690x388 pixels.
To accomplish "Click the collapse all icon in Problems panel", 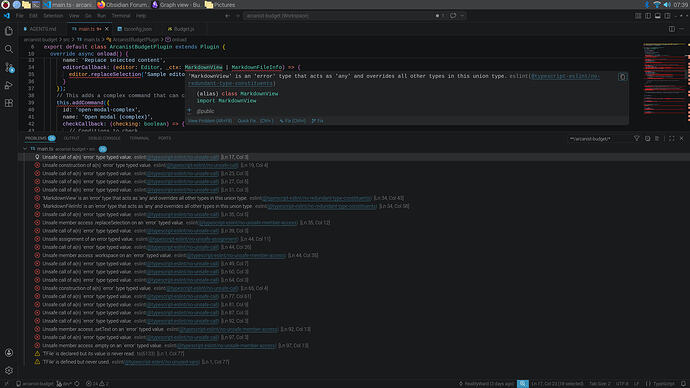I will pyautogui.click(x=647, y=139).
